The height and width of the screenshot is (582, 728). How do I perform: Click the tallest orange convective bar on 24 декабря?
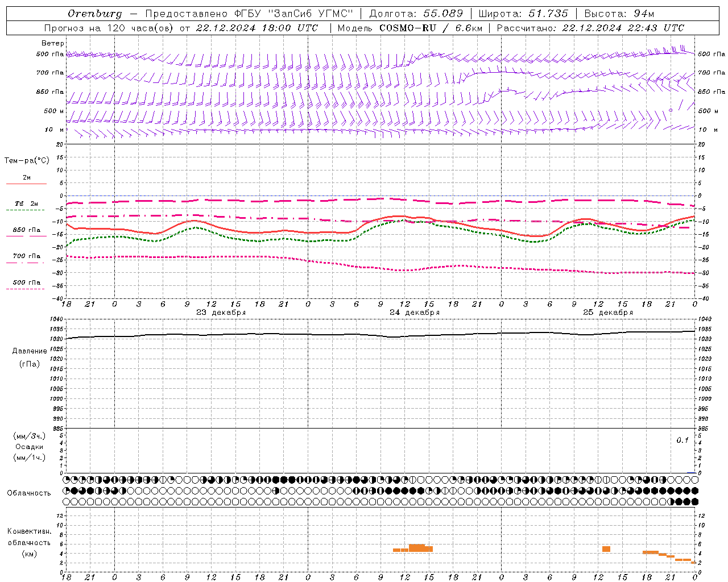[x=417, y=548]
